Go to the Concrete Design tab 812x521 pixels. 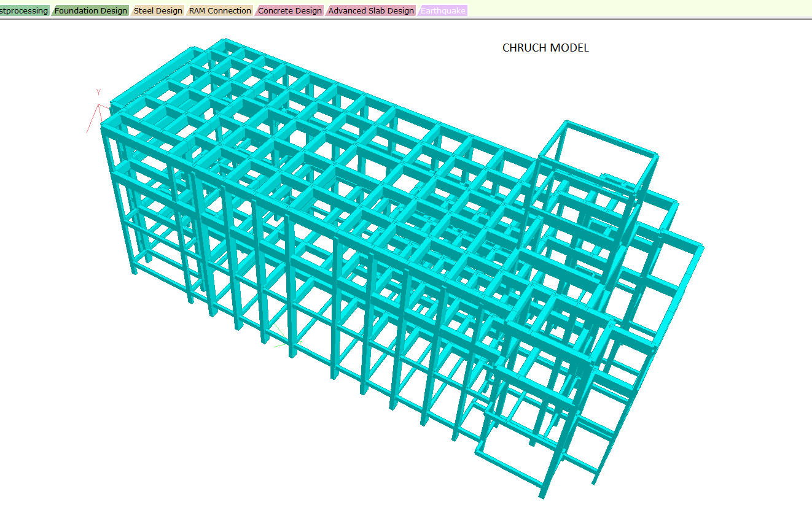pyautogui.click(x=289, y=10)
